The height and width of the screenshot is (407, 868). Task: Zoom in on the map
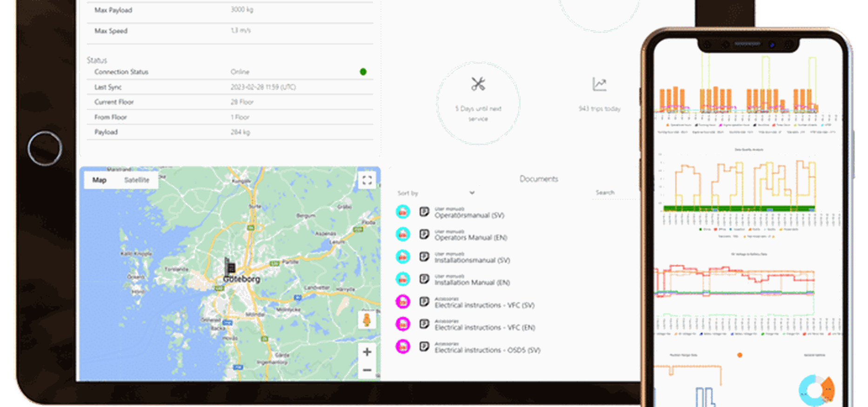click(x=367, y=352)
